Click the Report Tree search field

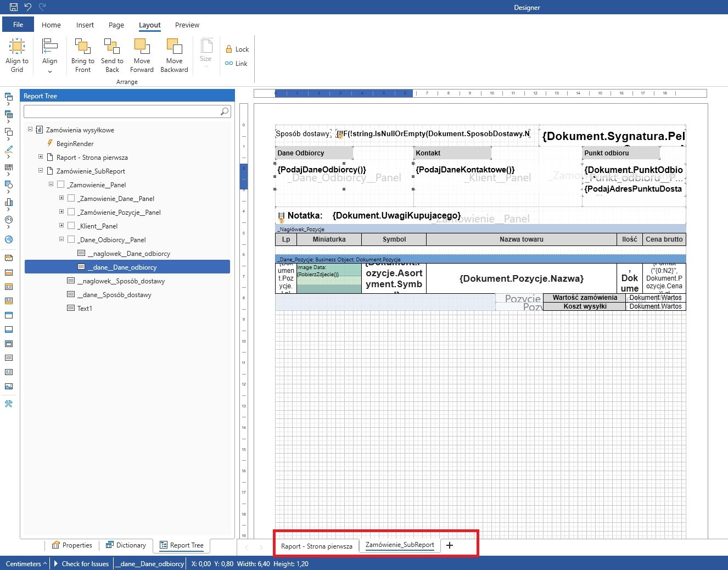pyautogui.click(x=122, y=111)
